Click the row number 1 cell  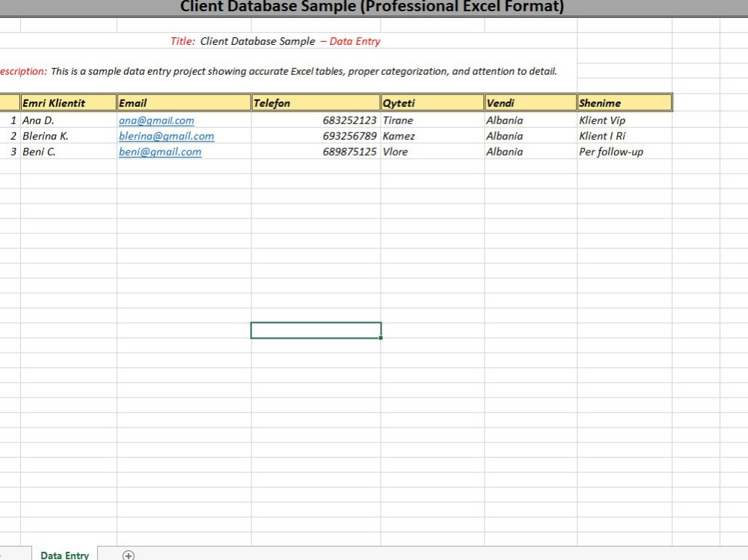pyautogui.click(x=10, y=120)
